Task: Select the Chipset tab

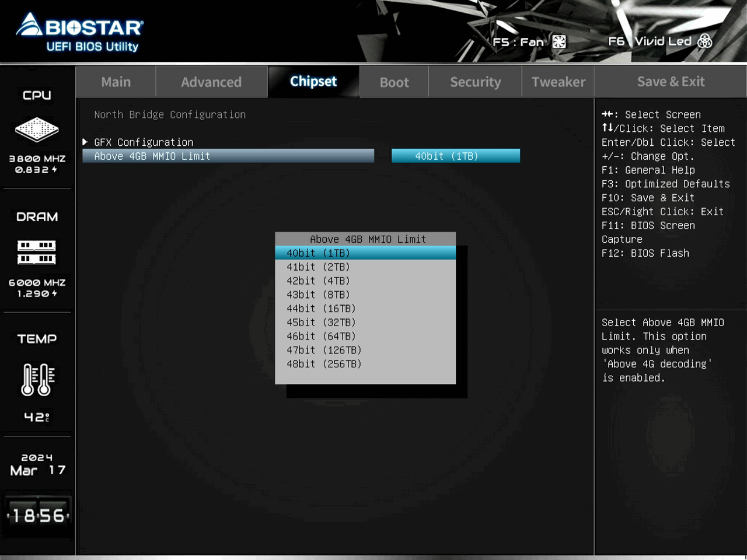Action: (313, 81)
